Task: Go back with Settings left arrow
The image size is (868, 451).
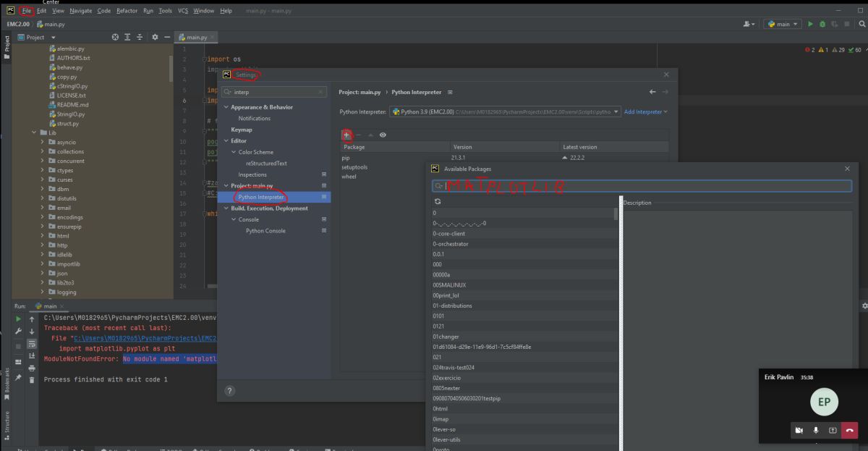Action: [x=652, y=92]
